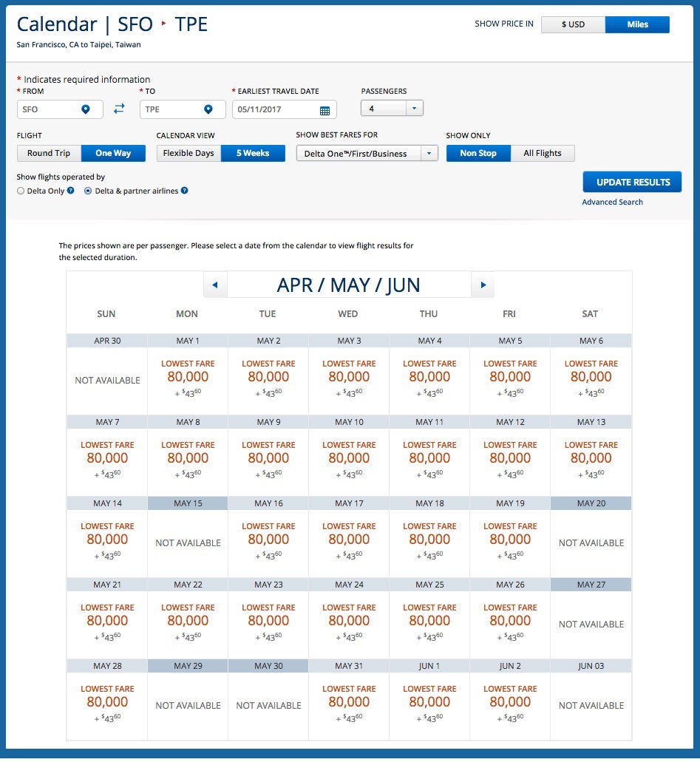Image resolution: width=700 pixels, height=762 pixels.
Task: Go to previous calendar period arrow
Action: pyautogui.click(x=215, y=285)
